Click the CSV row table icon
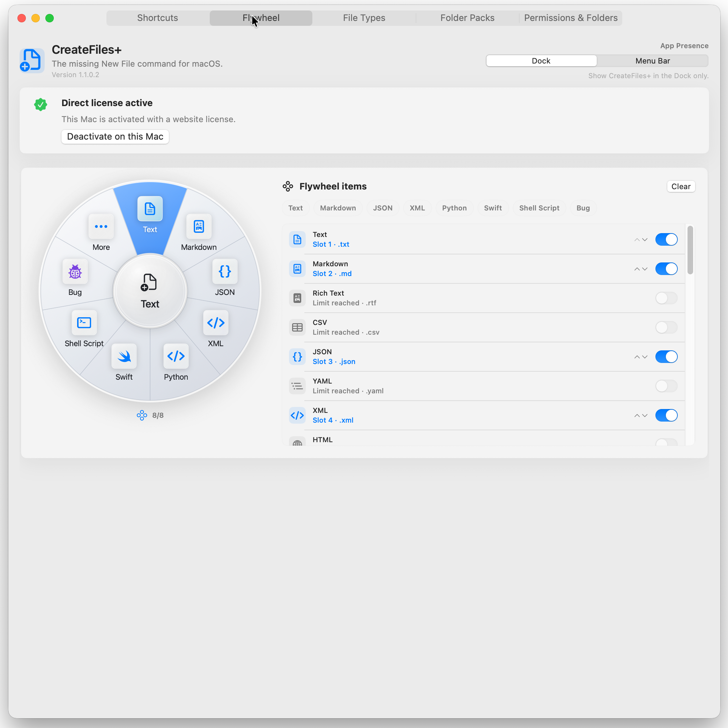This screenshot has height=728, width=728. (x=297, y=327)
